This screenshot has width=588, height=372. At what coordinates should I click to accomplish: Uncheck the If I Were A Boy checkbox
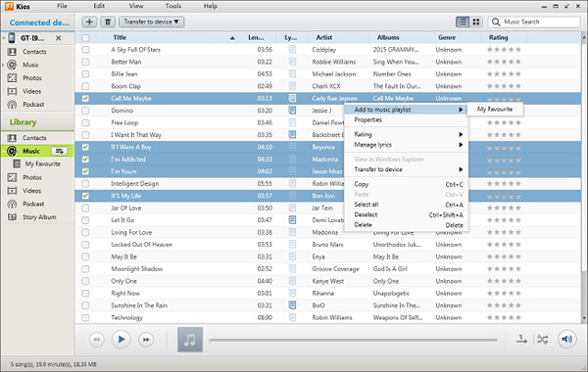85,147
